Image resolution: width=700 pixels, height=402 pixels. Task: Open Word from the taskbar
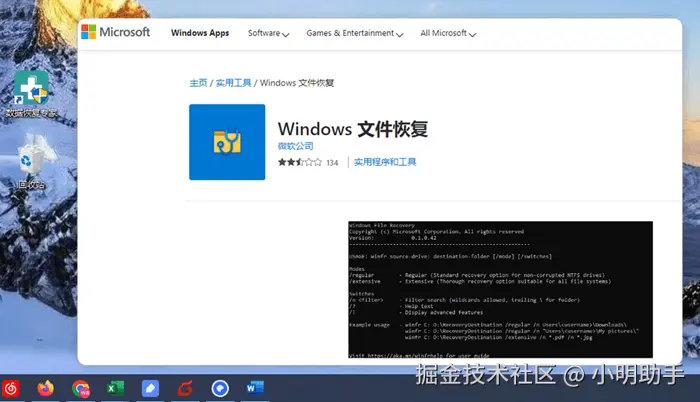click(255, 388)
